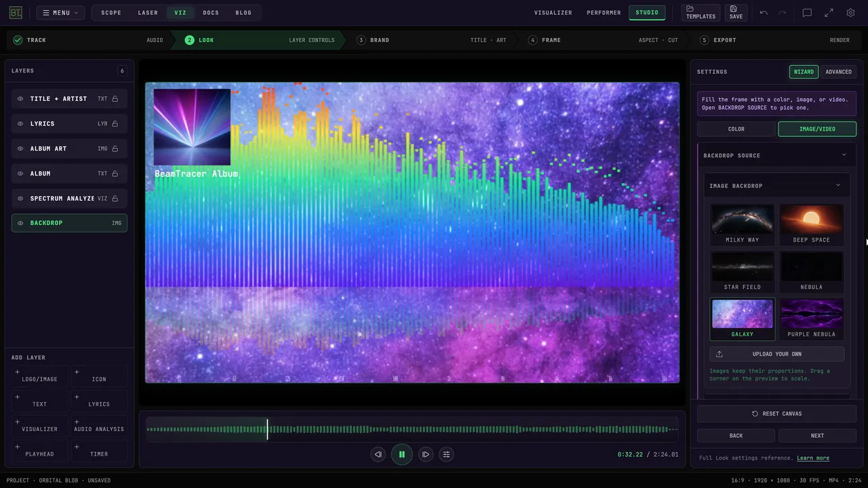Click the BeamTracer logo icon
868x488 pixels.
[x=15, y=12]
